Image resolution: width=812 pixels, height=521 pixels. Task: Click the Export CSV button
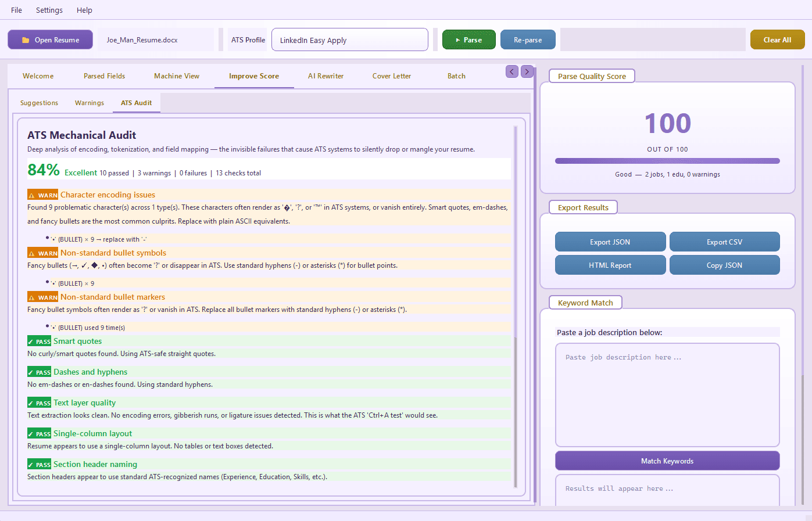(724, 242)
